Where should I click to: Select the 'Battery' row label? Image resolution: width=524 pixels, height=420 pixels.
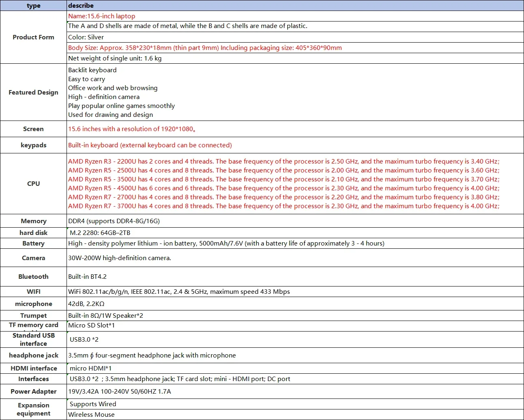33,243
